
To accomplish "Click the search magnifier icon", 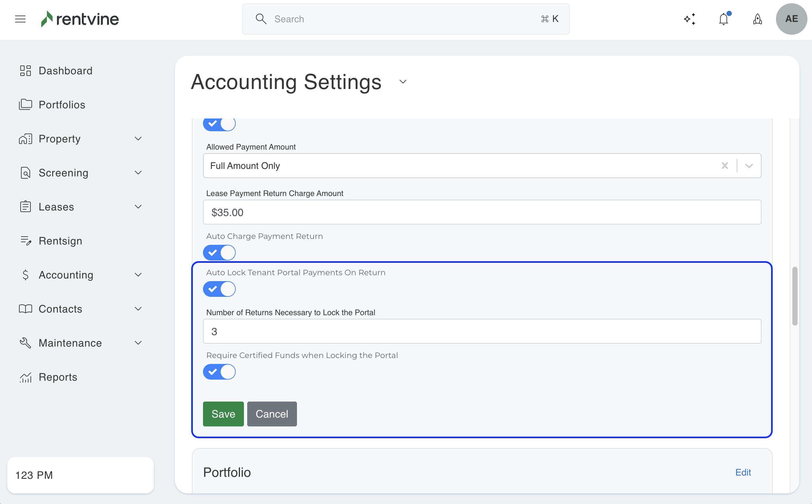I will [261, 19].
